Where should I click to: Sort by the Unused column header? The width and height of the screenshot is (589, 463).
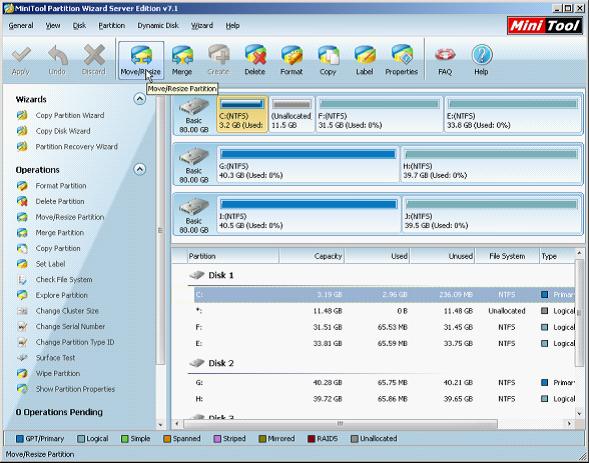(443, 256)
